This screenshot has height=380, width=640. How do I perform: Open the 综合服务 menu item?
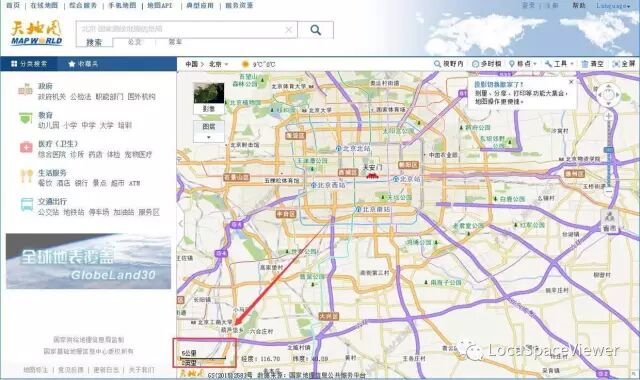pos(83,5)
